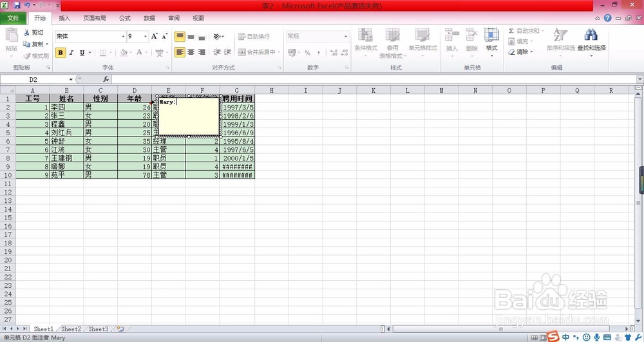This screenshot has width=644, height=342.
Task: Click the accounting number format icon
Action: click(291, 53)
